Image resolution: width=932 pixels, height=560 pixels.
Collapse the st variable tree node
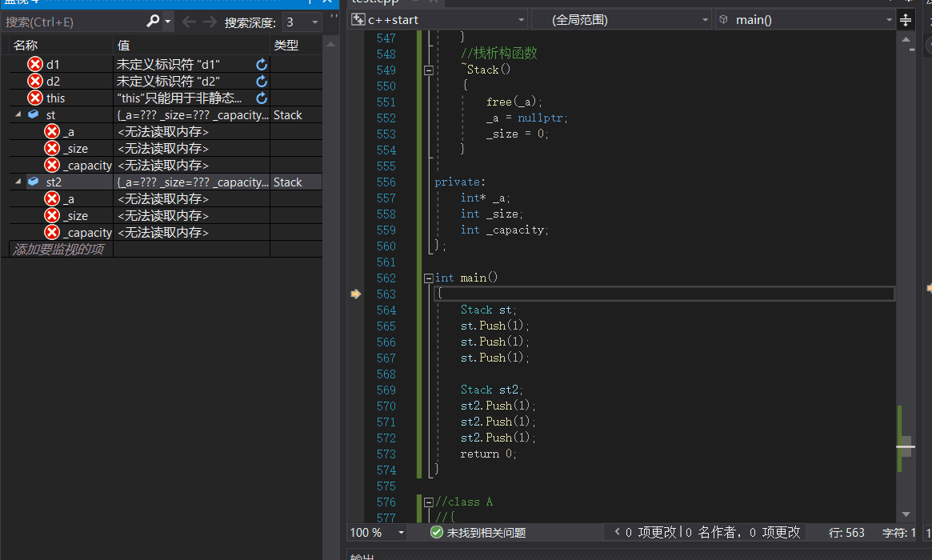pyautogui.click(x=18, y=115)
